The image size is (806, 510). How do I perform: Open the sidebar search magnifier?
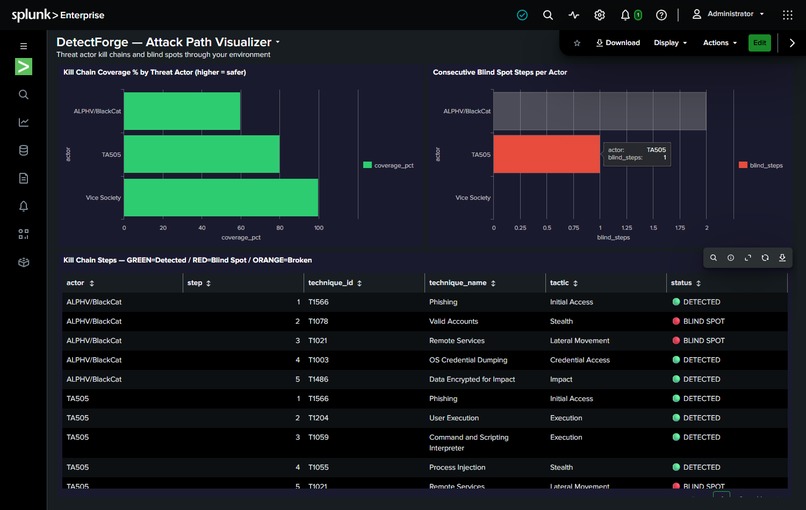(x=24, y=95)
